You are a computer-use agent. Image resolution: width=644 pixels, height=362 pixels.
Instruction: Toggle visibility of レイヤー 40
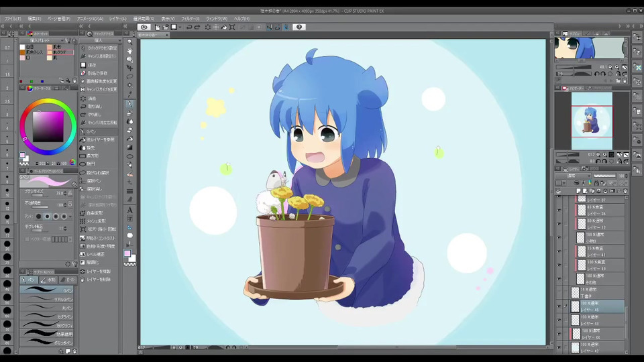pos(559,265)
